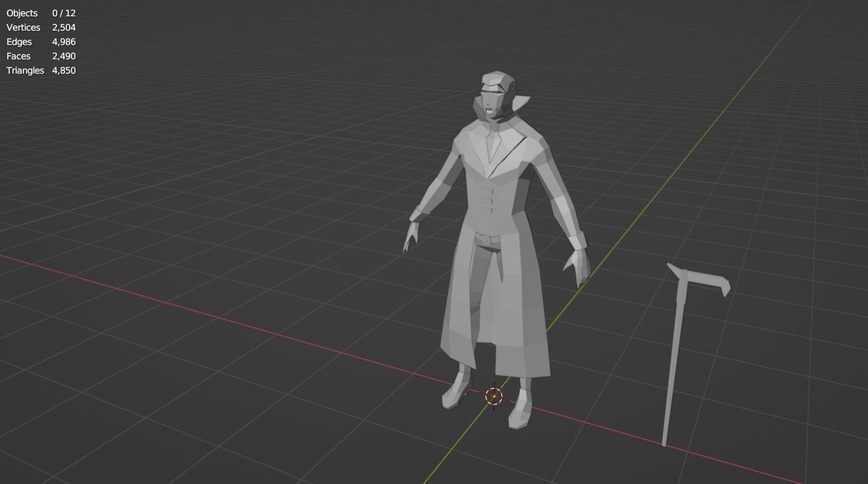The height and width of the screenshot is (484, 868).
Task: Click the 3D cursor at the world origin
Action: [494, 395]
